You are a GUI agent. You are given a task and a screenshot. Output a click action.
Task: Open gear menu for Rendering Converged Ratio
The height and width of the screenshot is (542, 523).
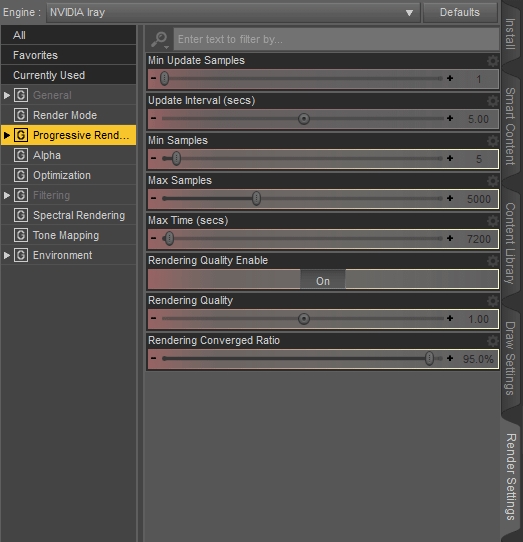click(x=493, y=341)
